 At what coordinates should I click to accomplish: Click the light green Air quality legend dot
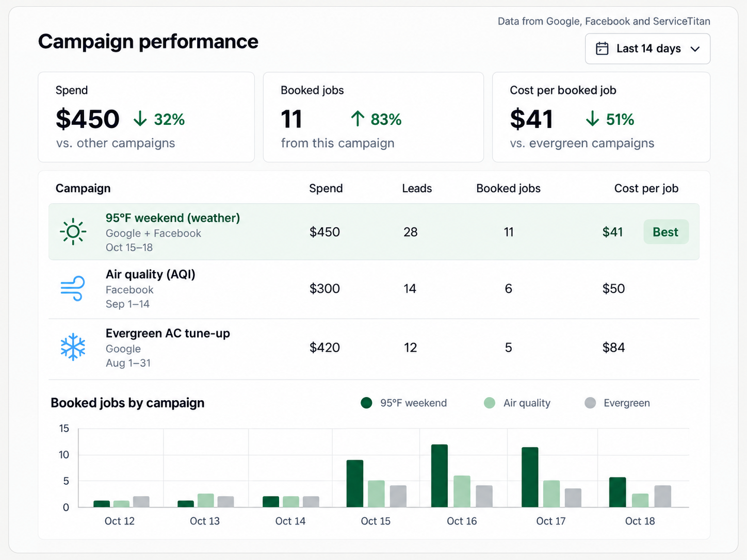pos(490,403)
